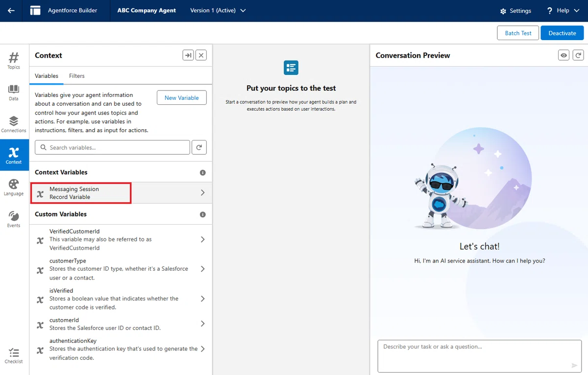The width and height of the screenshot is (588, 375).
Task: Select the customerId variable name
Action: pos(64,320)
